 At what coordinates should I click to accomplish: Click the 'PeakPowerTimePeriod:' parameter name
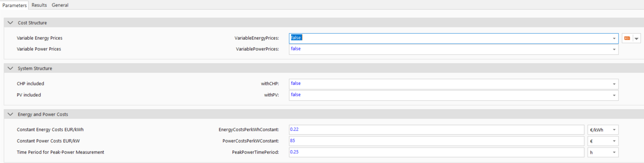[x=256, y=152]
